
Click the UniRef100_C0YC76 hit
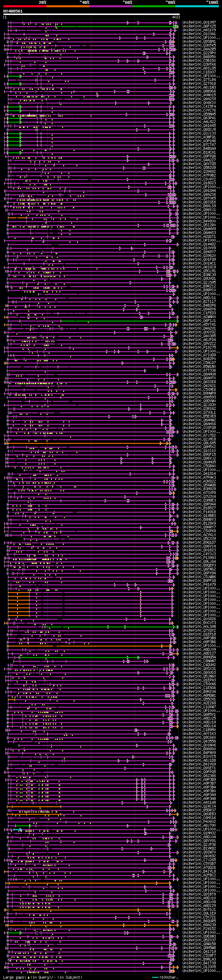(199, 110)
